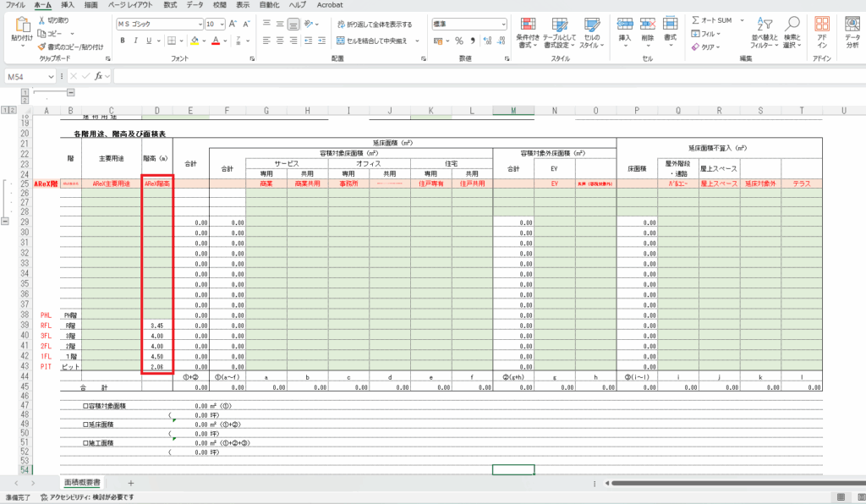Open borders tool in Font group
This screenshot has height=504, width=866.
[x=172, y=41]
